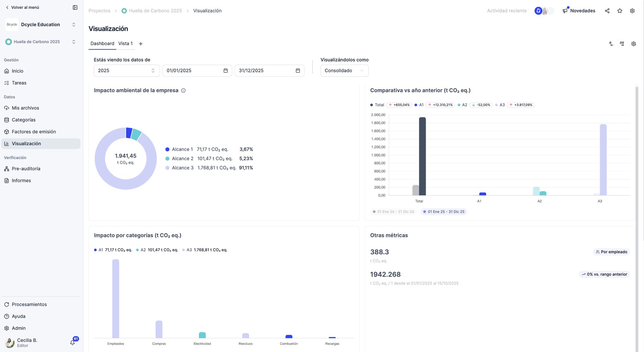Click the notifications bell icon
Image resolution: width=644 pixels, height=352 pixels.
click(x=72, y=342)
